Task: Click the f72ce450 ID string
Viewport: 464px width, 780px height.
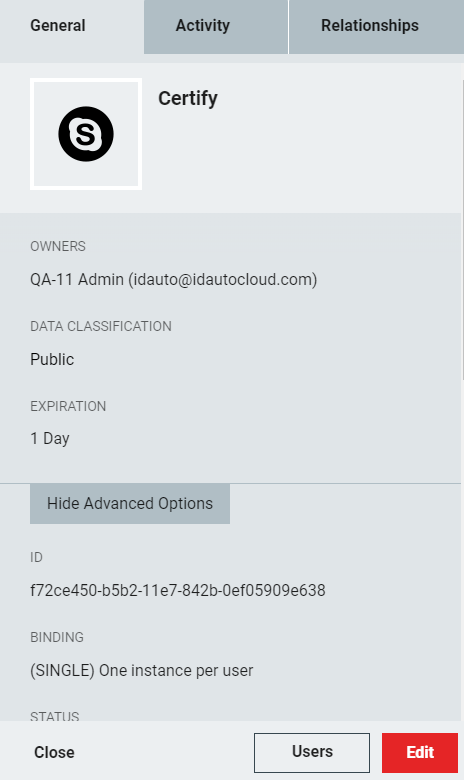Action: point(178,590)
